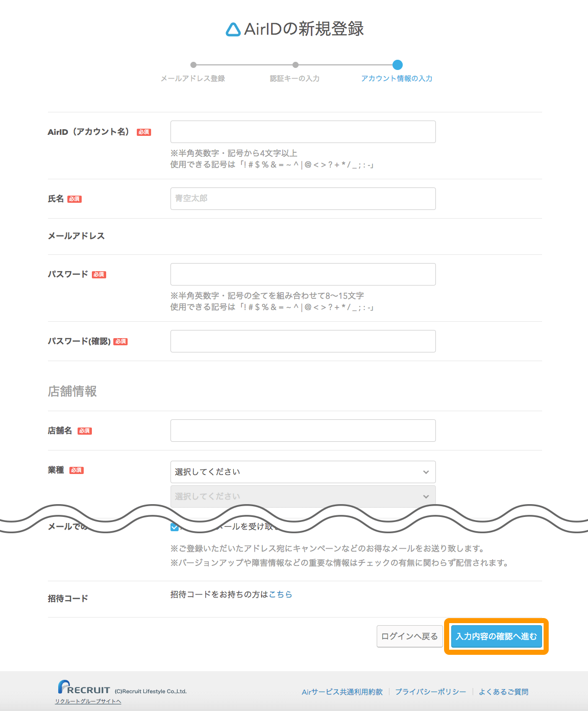588x711 pixels.
Task: Select the 認証キーの入力 step label
Action: pos(295,79)
